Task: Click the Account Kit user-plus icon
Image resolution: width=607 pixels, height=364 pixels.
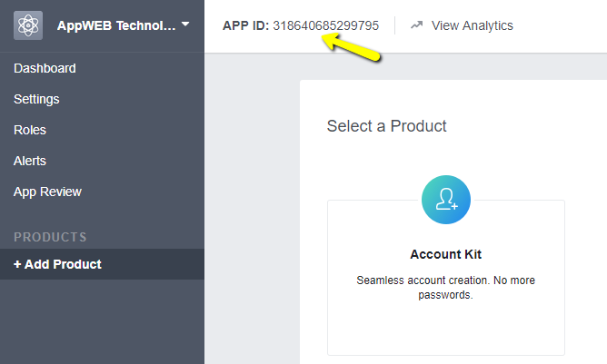Action: pos(446,200)
